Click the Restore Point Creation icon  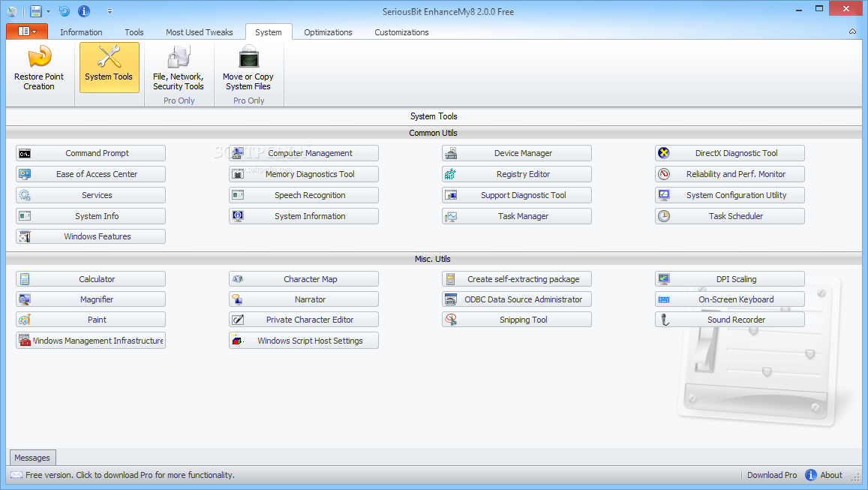[39, 56]
